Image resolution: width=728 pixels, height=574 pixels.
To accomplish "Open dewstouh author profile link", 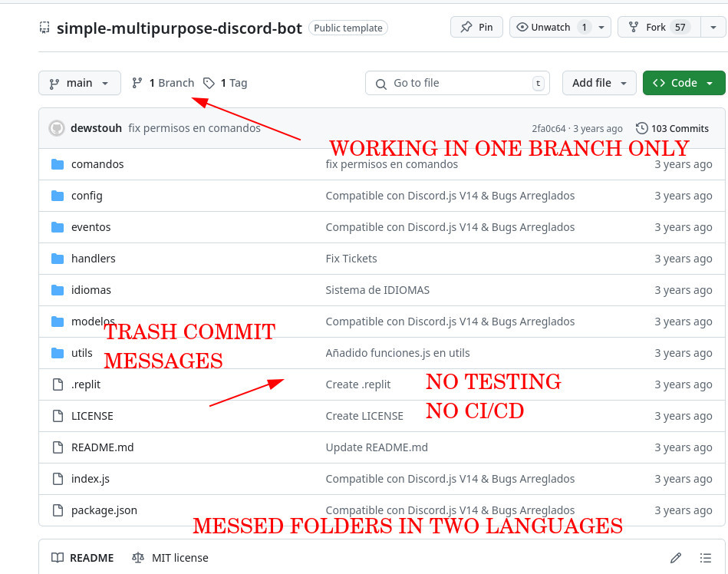I will (x=96, y=128).
